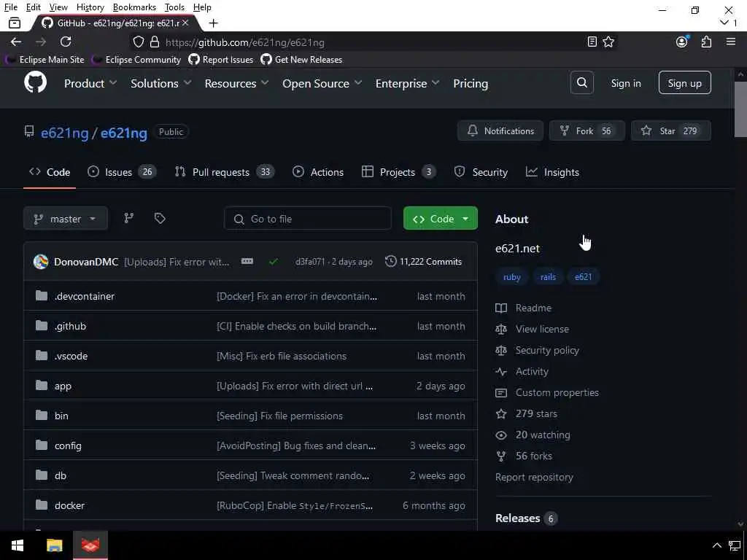This screenshot has width=747, height=560.
Task: Open the Pricing link
Action: [471, 83]
